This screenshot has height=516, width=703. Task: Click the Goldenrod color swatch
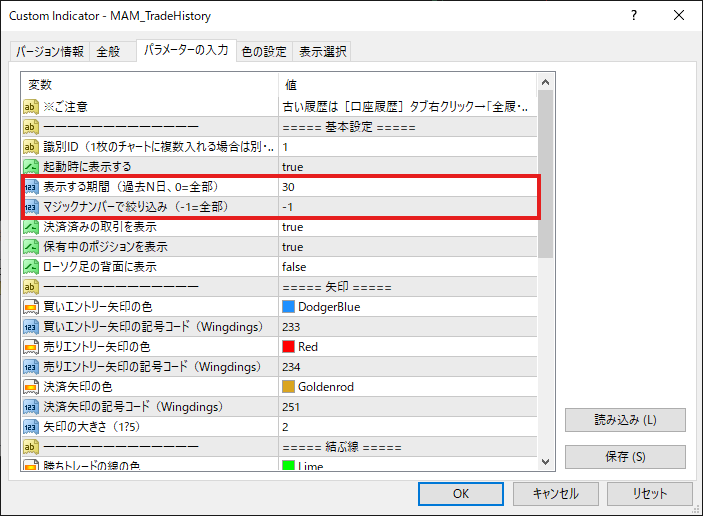[288, 386]
